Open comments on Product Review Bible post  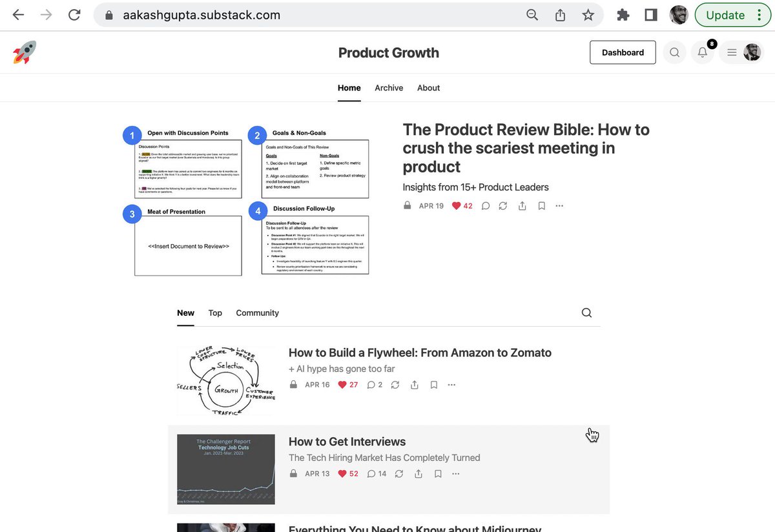click(x=486, y=206)
